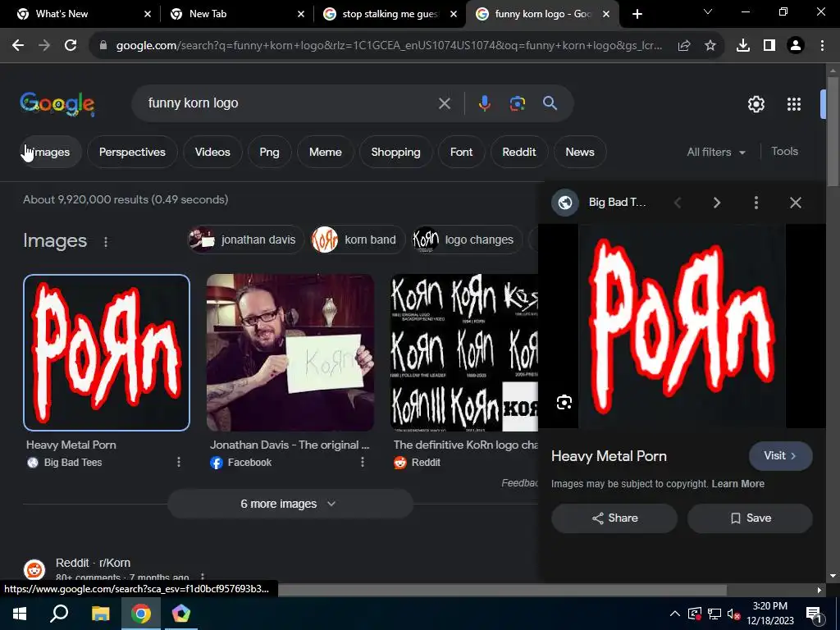Open the Chrome profile avatar
This screenshot has width=840, height=630.
click(x=796, y=46)
